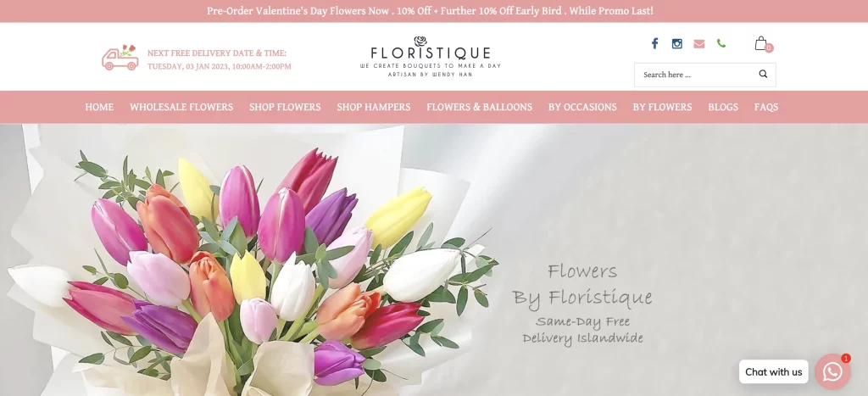
Task: Open the Shop Flowers menu
Action: [x=285, y=107]
